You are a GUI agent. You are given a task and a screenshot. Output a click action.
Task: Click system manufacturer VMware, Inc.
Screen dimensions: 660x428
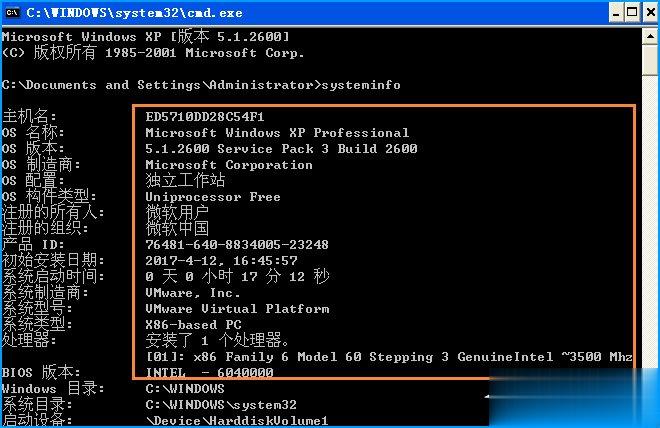[193, 293]
